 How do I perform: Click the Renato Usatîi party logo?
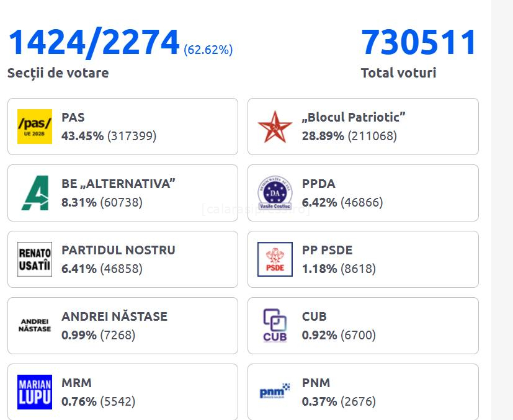pos(35,259)
